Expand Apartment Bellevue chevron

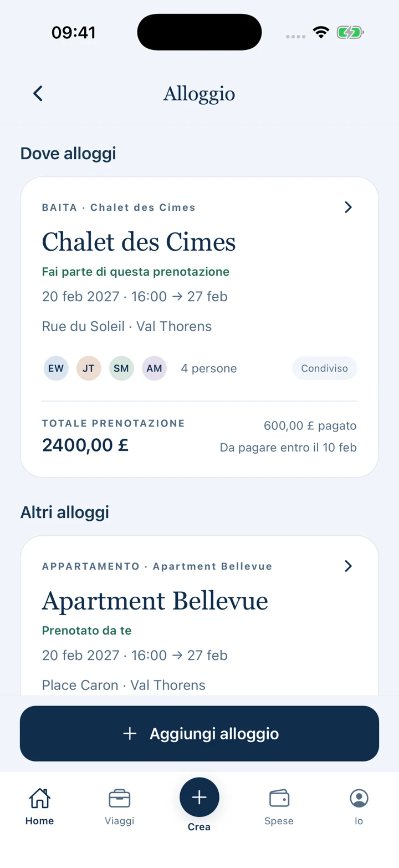click(x=348, y=566)
